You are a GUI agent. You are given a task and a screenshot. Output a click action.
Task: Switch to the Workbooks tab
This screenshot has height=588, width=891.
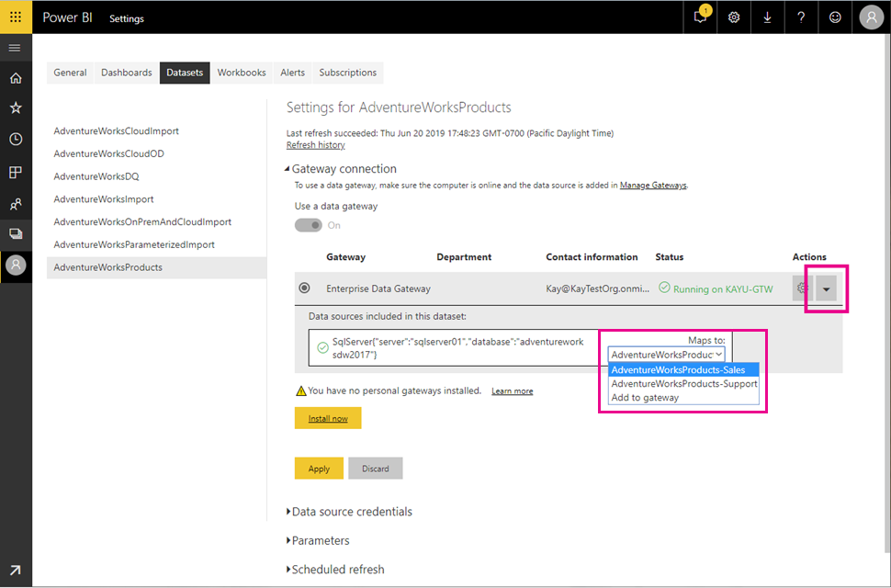(x=242, y=73)
